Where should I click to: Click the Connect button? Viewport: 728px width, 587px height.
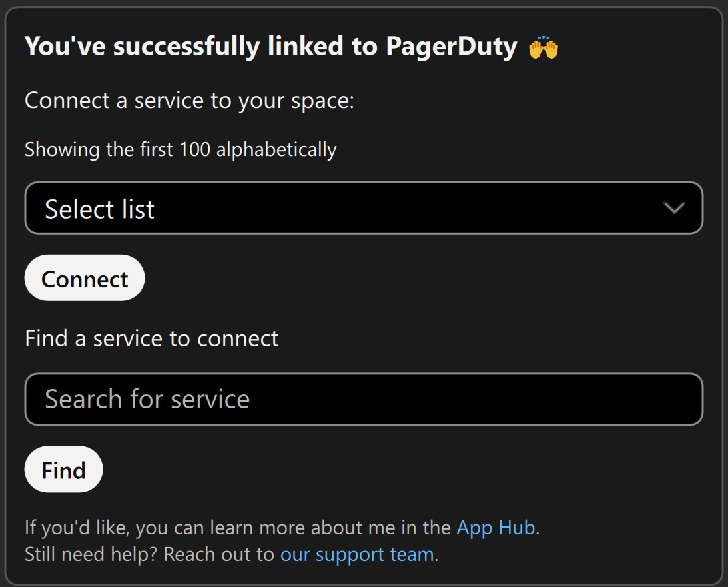point(85,278)
